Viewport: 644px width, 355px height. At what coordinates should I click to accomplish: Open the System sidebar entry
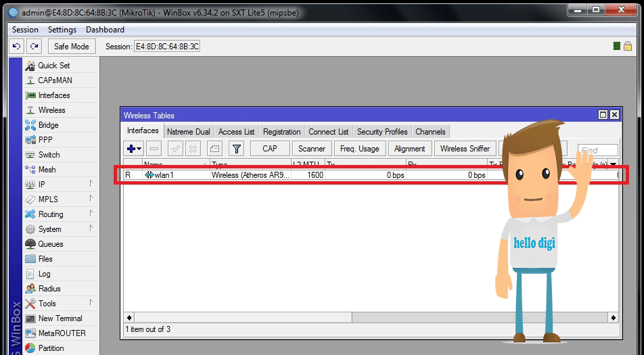62,229
